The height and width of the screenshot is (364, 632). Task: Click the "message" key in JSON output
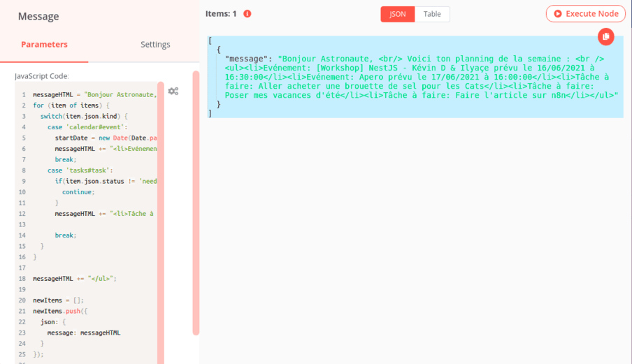pos(248,59)
